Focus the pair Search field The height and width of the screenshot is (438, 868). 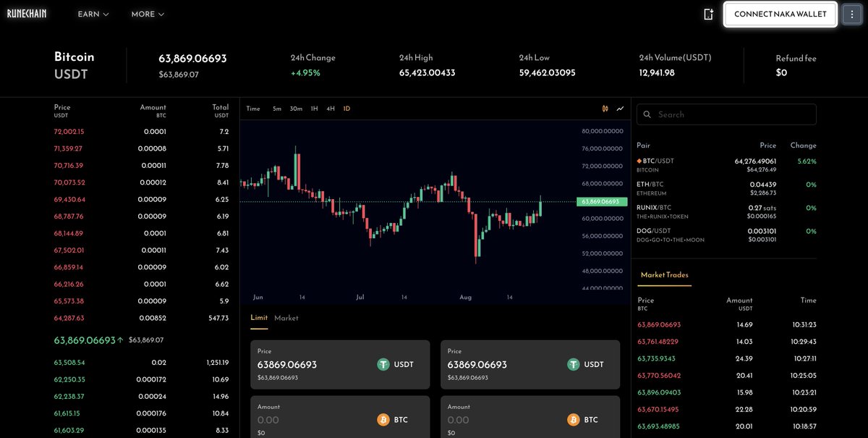tap(726, 114)
